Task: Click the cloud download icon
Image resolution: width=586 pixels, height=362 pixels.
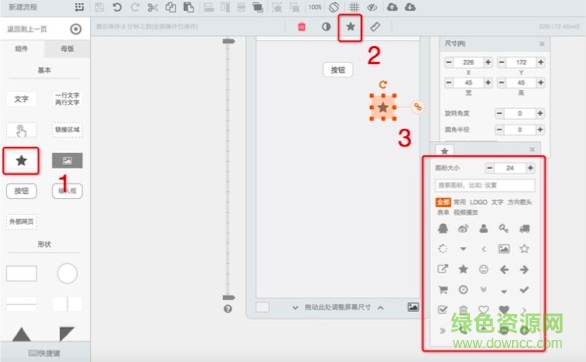Action: 410,7
